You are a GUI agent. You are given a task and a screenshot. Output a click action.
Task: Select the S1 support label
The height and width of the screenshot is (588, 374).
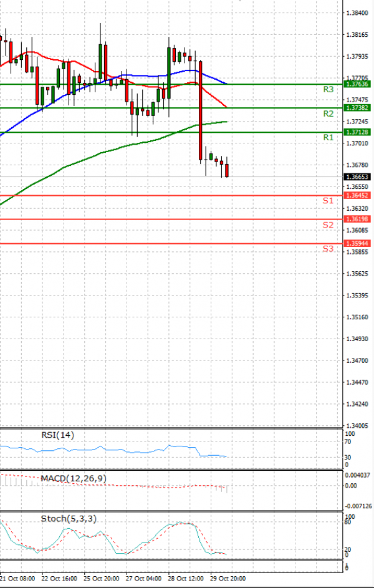tap(328, 201)
